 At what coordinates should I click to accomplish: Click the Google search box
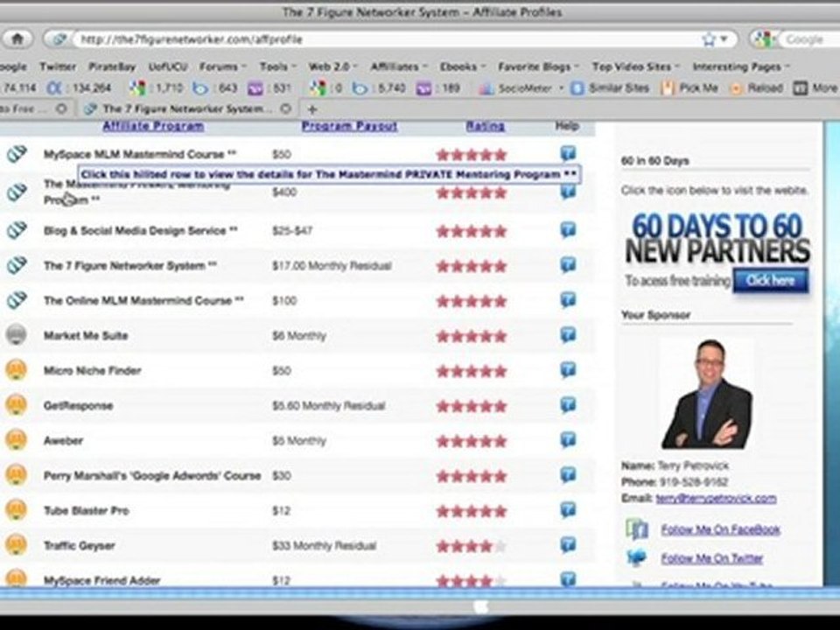pyautogui.click(x=808, y=39)
